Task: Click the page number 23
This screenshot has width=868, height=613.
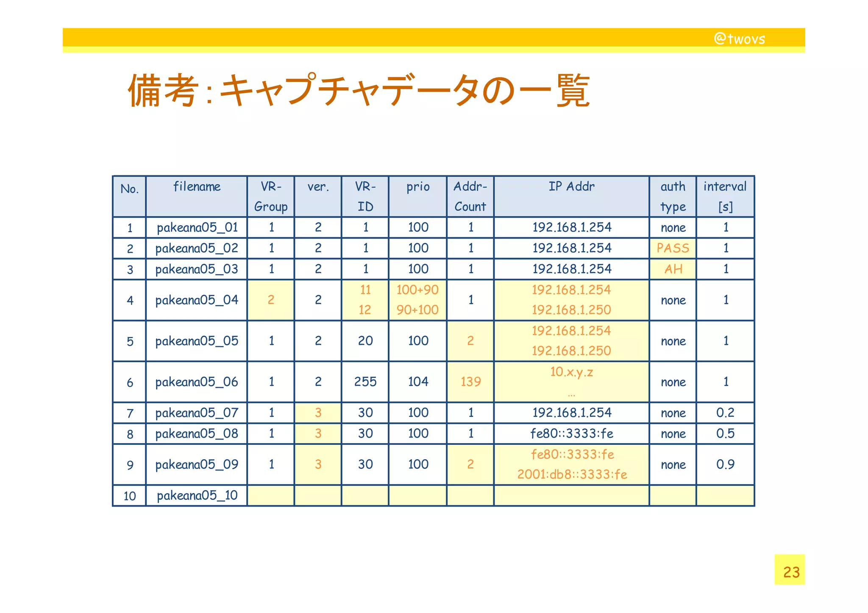Action: coord(791,572)
